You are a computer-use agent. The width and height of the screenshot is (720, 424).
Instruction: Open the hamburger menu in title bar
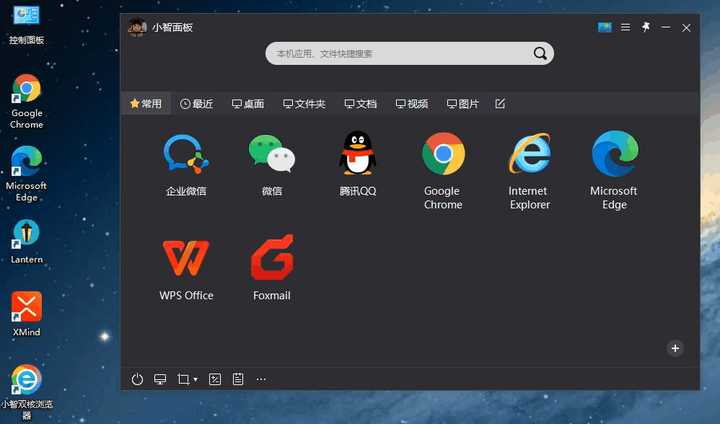(625, 28)
